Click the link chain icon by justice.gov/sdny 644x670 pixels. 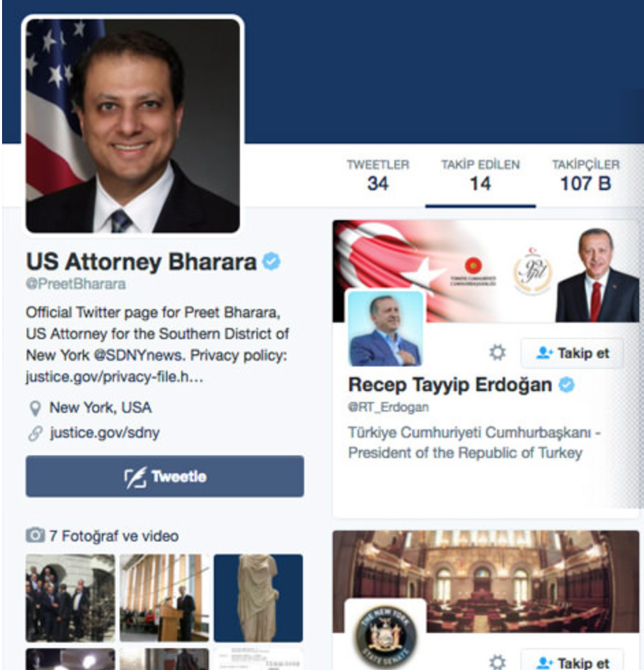pyautogui.click(x=35, y=433)
